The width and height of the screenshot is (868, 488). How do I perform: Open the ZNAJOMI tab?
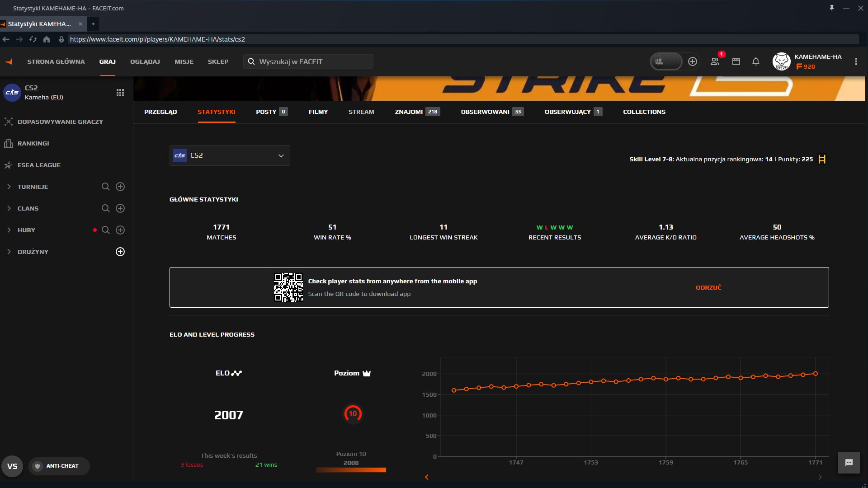point(409,112)
